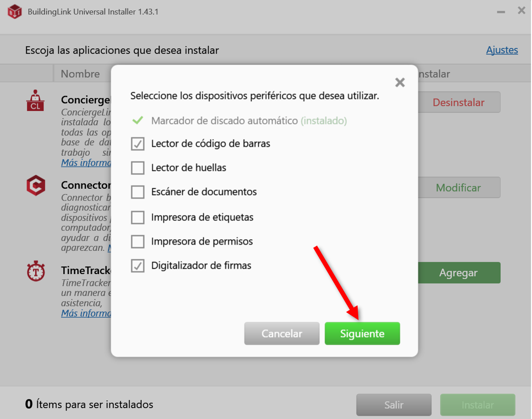Click the disabled Instalar button
This screenshot has height=419, width=532.
pyautogui.click(x=478, y=405)
